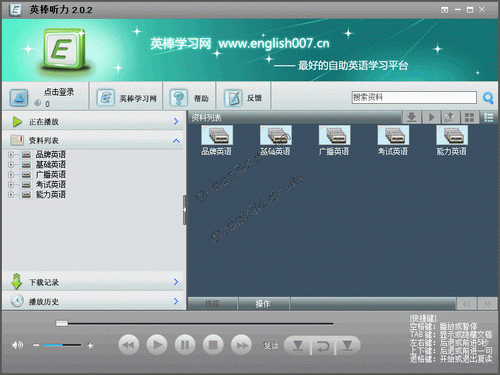Select 品牌英语 in the tree

tap(51, 154)
